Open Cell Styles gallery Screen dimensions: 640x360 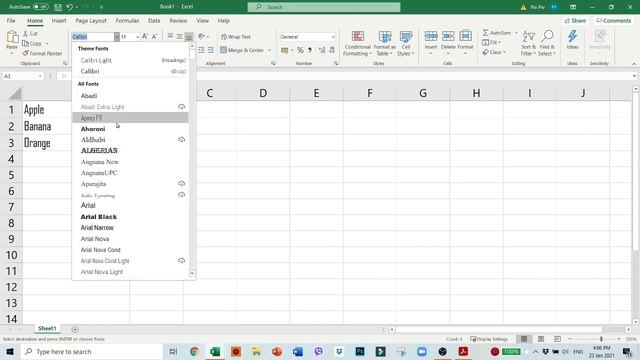(406, 43)
